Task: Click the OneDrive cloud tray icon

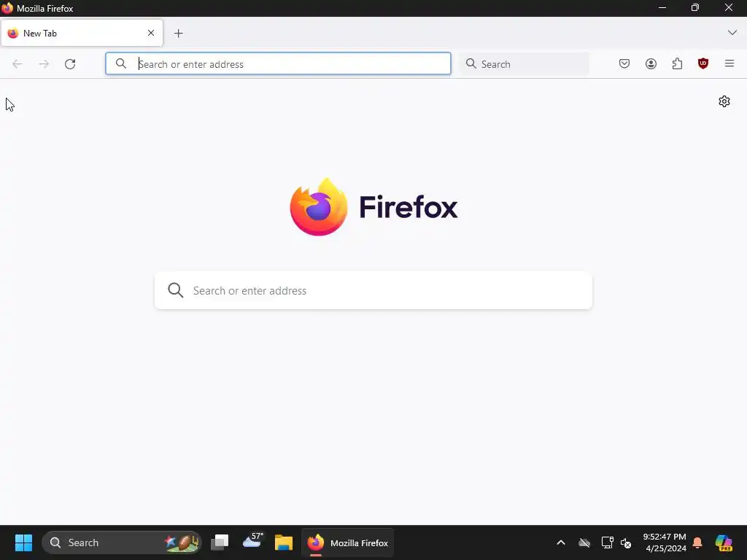Action: click(x=584, y=542)
